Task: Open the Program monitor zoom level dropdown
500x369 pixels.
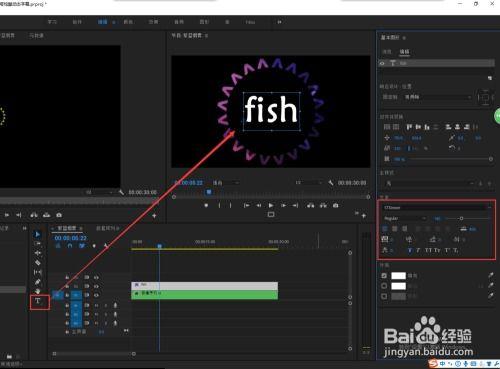Action: point(226,183)
